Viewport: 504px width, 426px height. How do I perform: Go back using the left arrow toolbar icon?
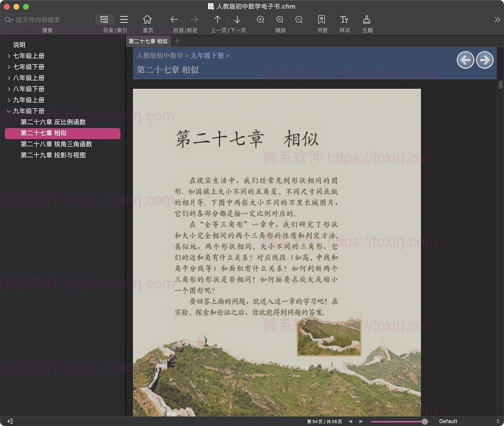(x=174, y=20)
